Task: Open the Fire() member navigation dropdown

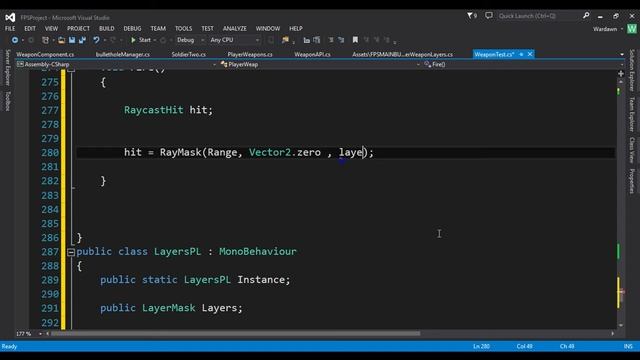Action: point(523,64)
